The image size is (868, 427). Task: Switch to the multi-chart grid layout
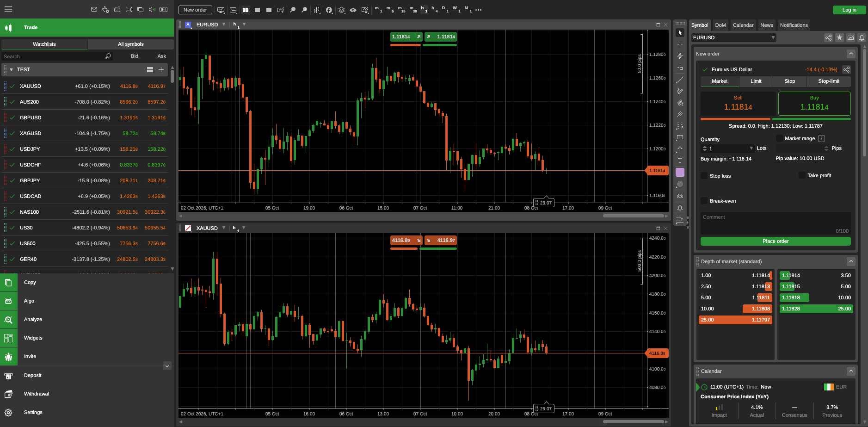tap(246, 10)
